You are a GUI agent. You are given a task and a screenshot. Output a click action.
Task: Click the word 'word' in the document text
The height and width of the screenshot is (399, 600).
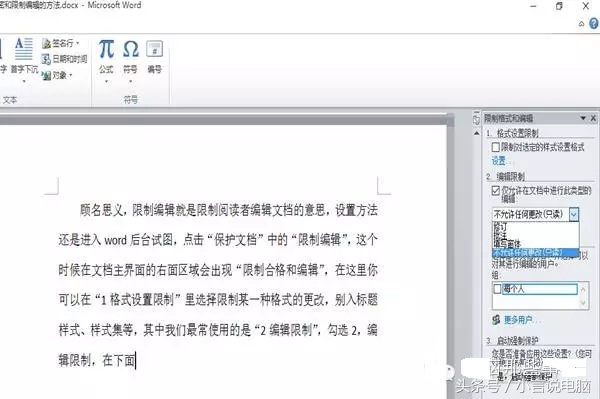tap(115, 240)
